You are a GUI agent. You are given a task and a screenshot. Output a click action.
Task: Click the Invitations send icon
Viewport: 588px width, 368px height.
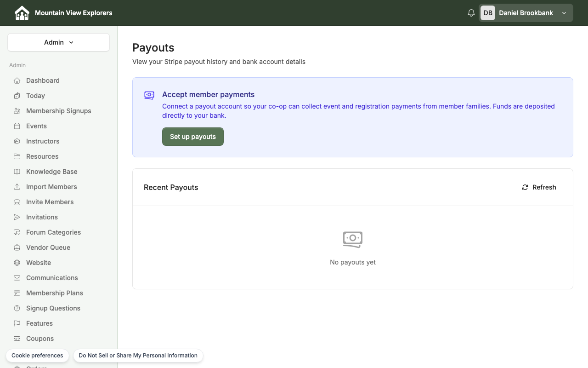(x=17, y=217)
